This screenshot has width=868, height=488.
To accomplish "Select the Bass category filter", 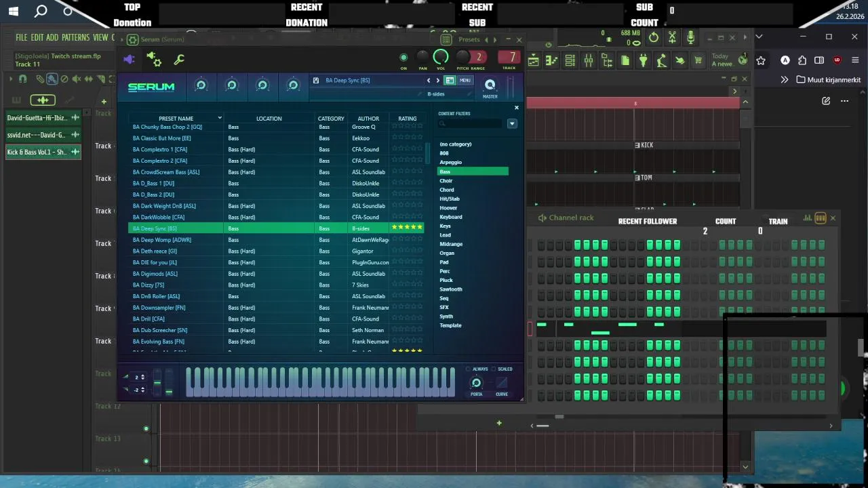I will tap(473, 171).
